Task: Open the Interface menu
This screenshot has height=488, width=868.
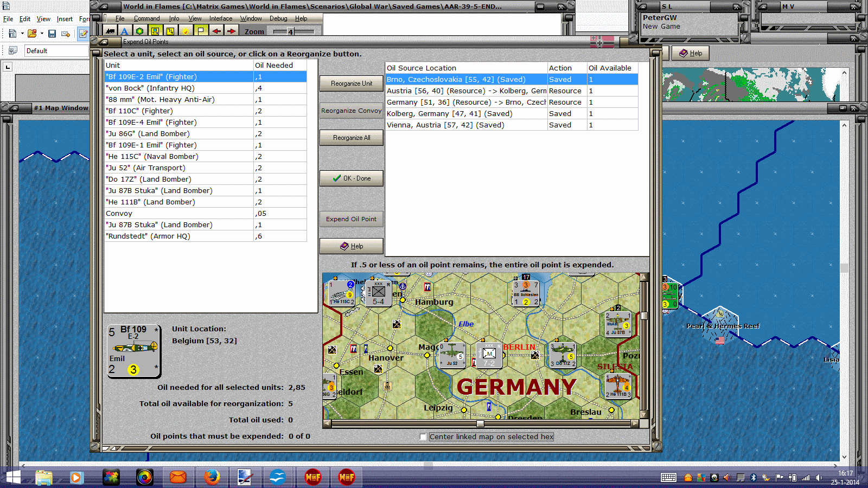Action: point(221,18)
